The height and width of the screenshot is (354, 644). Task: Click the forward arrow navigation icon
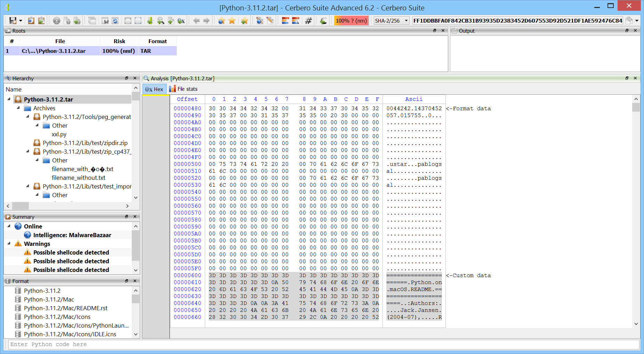click(207, 21)
